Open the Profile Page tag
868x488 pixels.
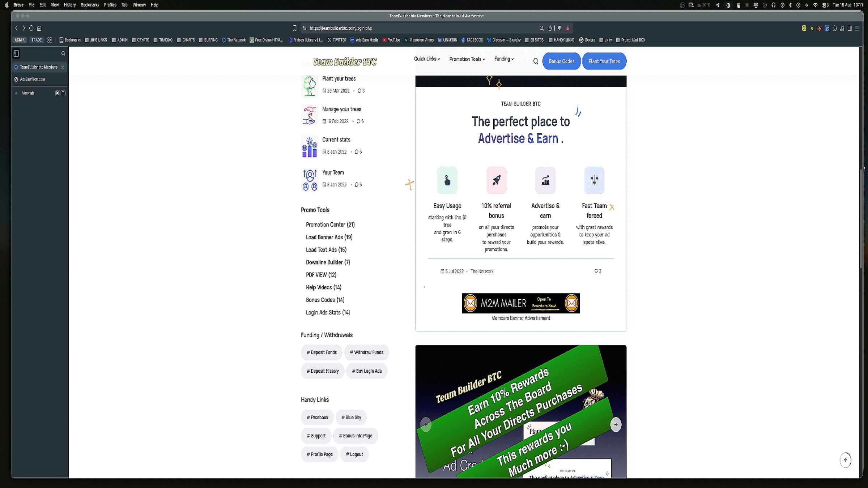[319, 454]
